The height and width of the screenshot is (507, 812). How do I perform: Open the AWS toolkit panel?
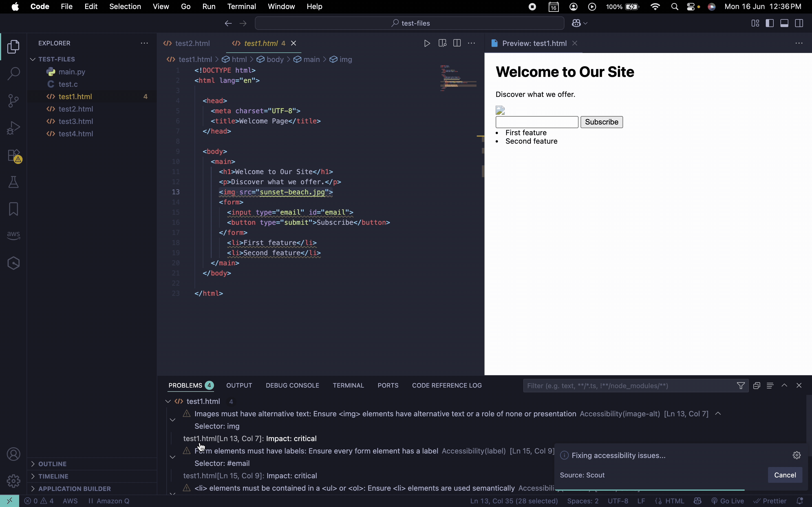tap(14, 235)
